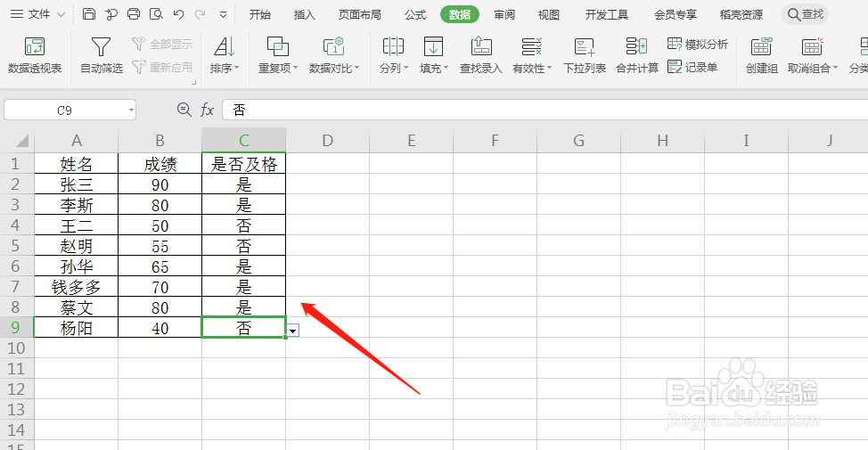Click cell containing 是否及格
This screenshot has height=450, width=868.
(243, 164)
